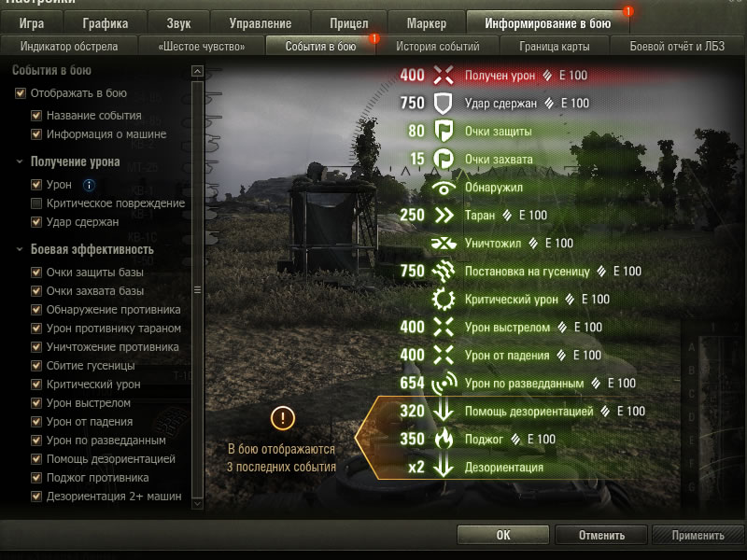The image size is (747, 560).
Task: Click the shield icon for Удар сдержан
Action: point(443,104)
